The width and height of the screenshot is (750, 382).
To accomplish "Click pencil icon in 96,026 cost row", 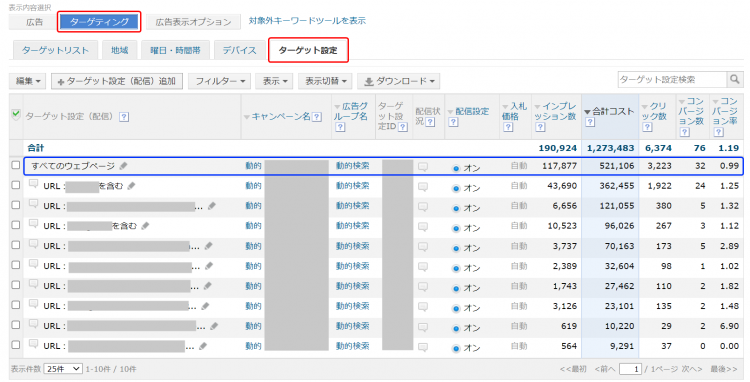I will click(145, 226).
